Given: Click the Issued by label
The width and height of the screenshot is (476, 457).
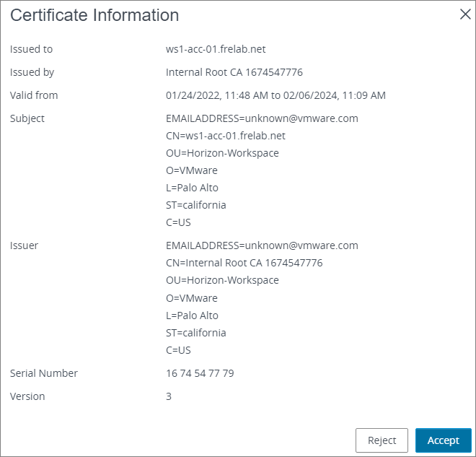Looking at the screenshot, I should 32,72.
